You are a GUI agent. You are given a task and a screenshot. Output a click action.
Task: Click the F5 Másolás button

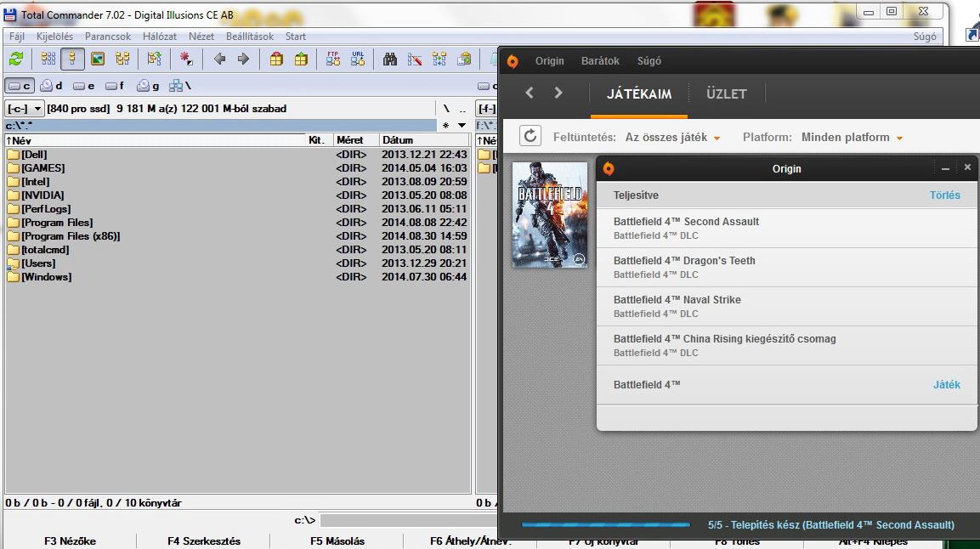point(337,541)
